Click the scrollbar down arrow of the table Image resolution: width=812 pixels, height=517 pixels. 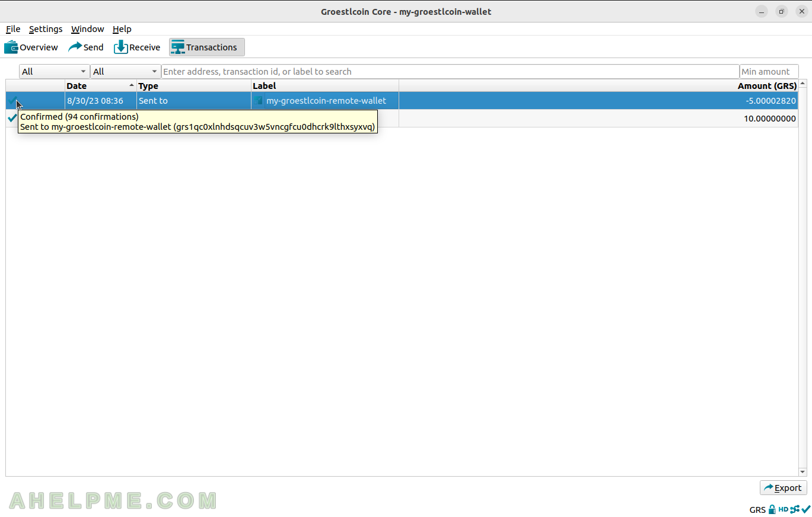coord(803,472)
